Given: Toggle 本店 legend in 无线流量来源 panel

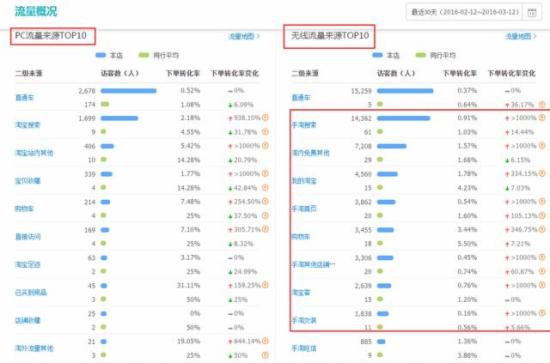Looking at the screenshot, I should coord(386,55).
